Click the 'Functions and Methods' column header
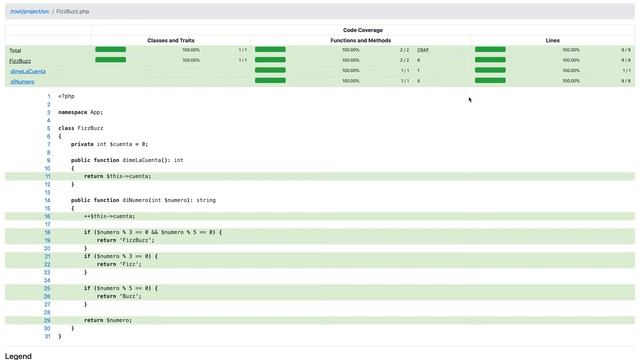The width and height of the screenshot is (640, 360). pos(360,40)
